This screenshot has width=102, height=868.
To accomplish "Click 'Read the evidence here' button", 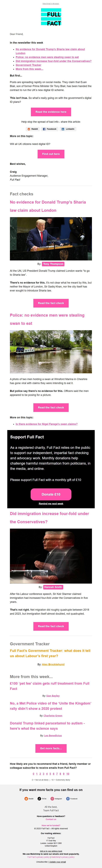I will 51,112.
